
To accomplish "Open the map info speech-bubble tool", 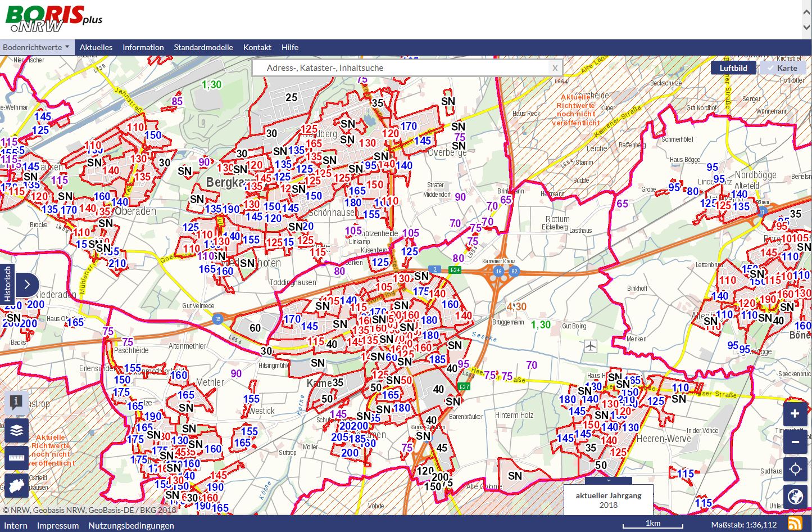I will coord(16,402).
